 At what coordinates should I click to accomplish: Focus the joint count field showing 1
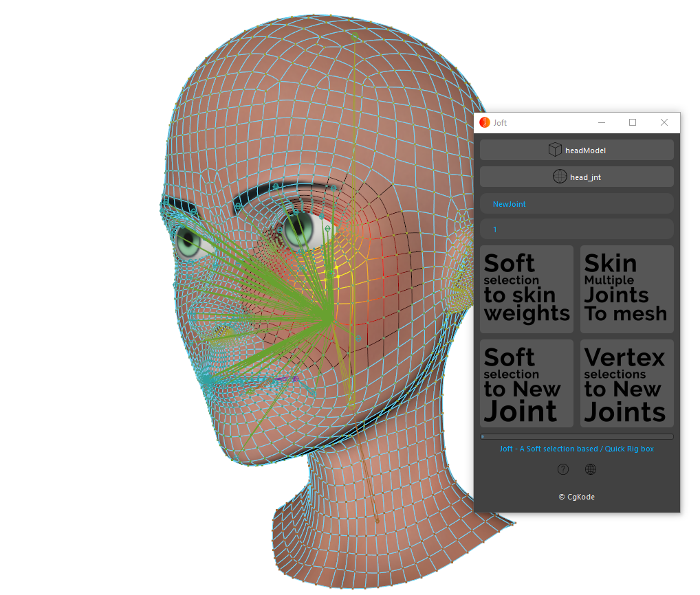click(576, 229)
